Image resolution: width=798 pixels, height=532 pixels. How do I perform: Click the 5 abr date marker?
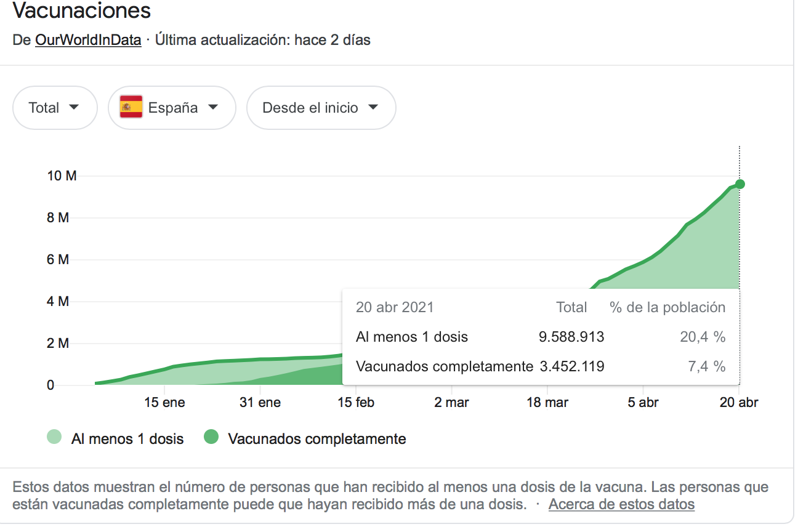point(643,403)
